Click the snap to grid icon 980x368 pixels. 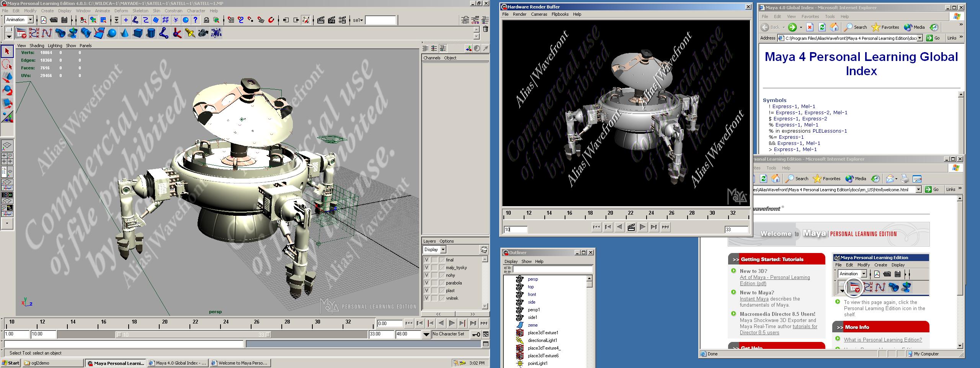click(x=231, y=20)
